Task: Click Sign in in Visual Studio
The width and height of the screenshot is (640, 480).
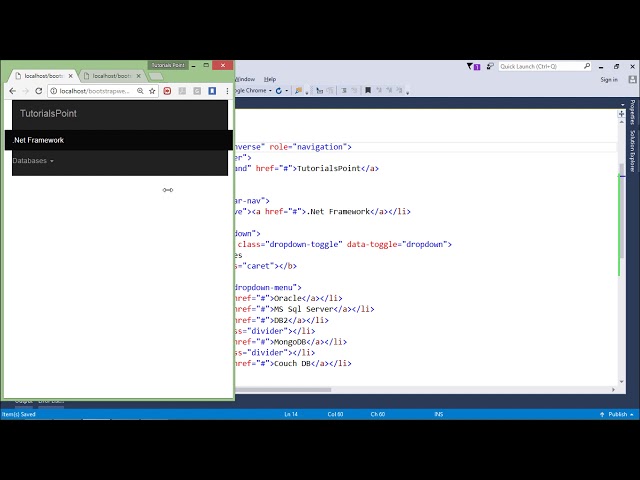Action: coord(609,80)
